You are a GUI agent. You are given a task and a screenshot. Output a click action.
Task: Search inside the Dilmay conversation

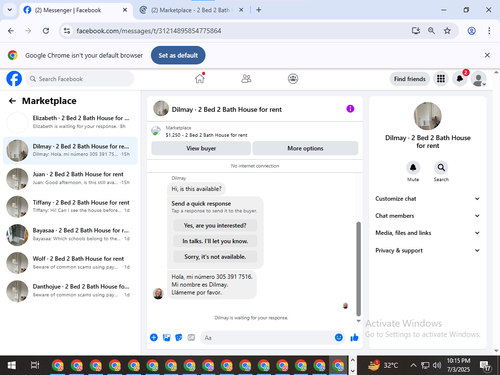click(441, 167)
